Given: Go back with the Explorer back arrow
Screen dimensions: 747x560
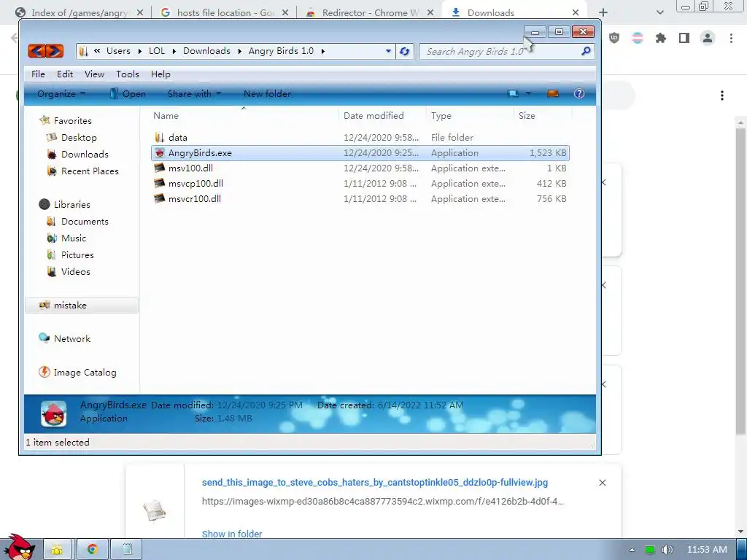Looking at the screenshot, I should [x=36, y=50].
